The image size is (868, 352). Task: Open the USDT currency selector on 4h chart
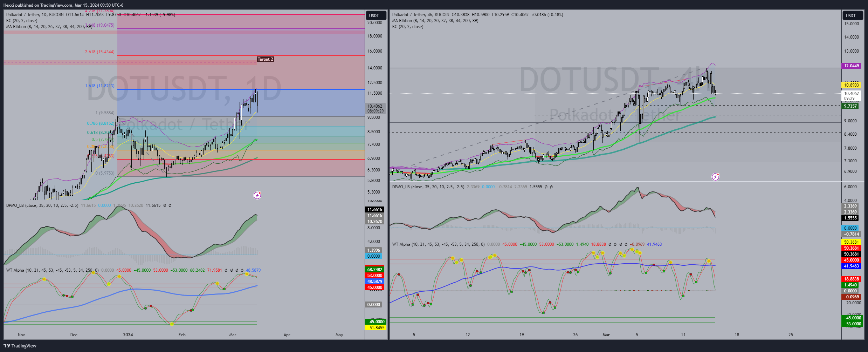point(853,15)
